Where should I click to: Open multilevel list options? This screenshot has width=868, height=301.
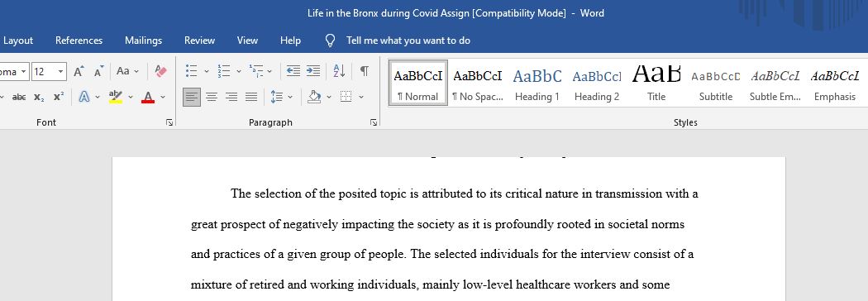pyautogui.click(x=255, y=71)
